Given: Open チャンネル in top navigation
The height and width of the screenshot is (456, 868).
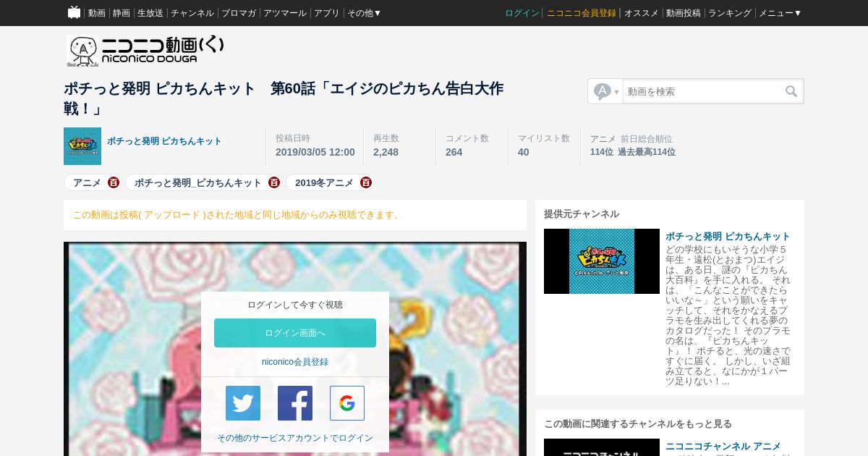Looking at the screenshot, I should coord(192,13).
